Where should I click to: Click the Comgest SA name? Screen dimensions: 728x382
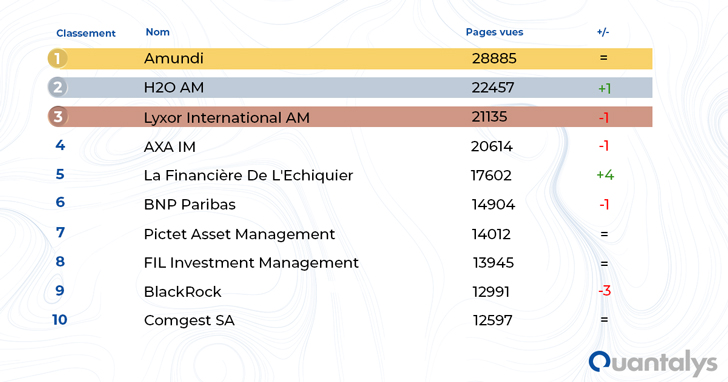pyautogui.click(x=189, y=321)
